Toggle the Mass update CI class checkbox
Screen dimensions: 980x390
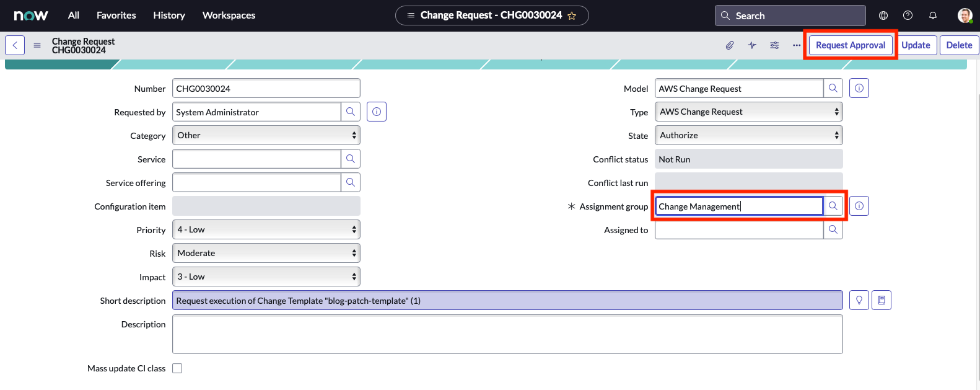[x=177, y=368]
